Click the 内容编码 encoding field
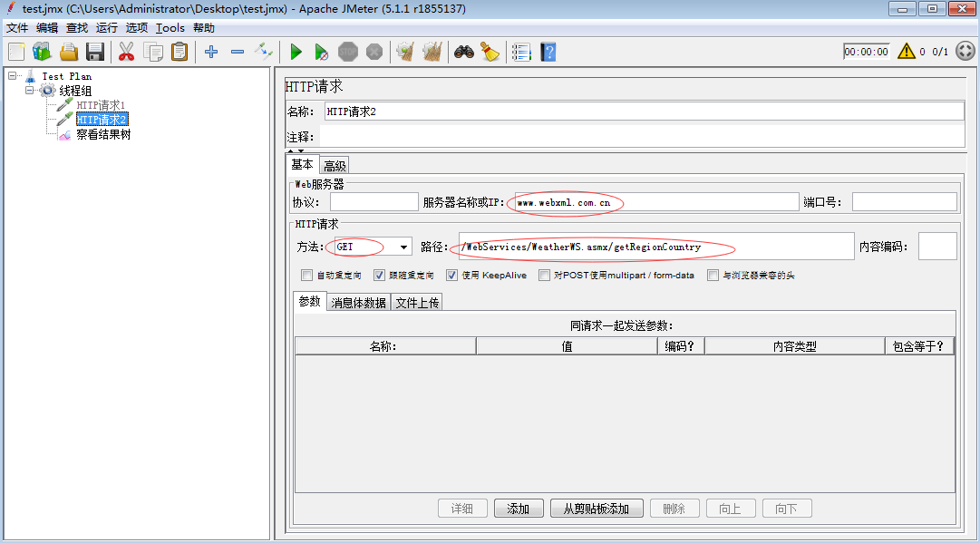 [937, 247]
